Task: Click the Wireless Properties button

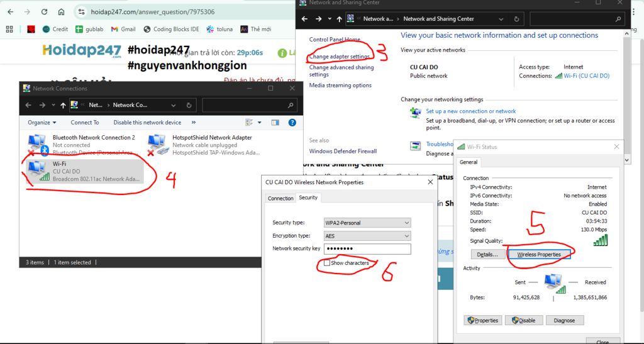Action: pos(539,255)
